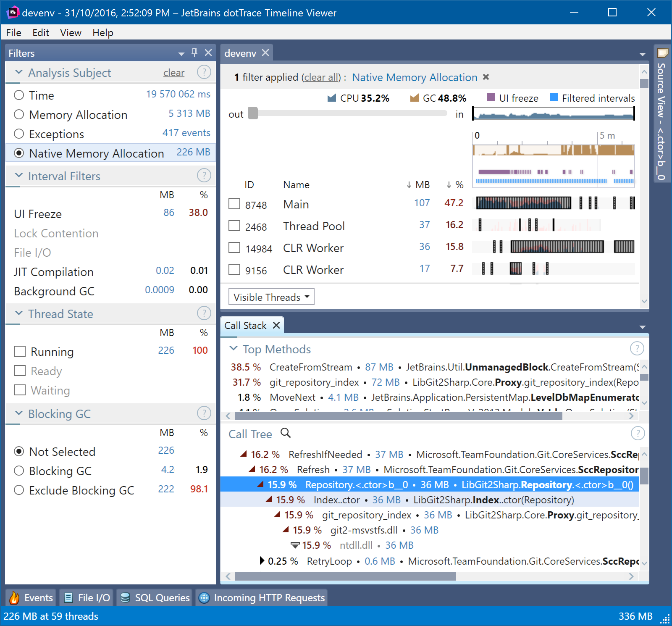This screenshot has height=626, width=672.
Task: Open the Help menu
Action: 103,32
